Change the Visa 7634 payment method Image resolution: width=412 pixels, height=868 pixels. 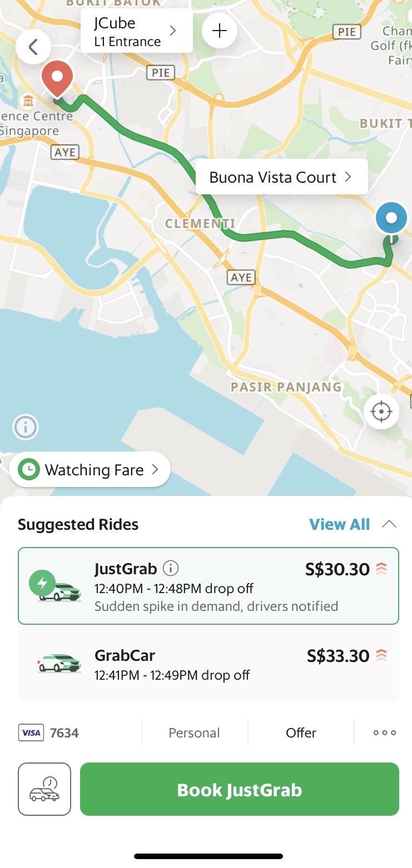coord(49,733)
